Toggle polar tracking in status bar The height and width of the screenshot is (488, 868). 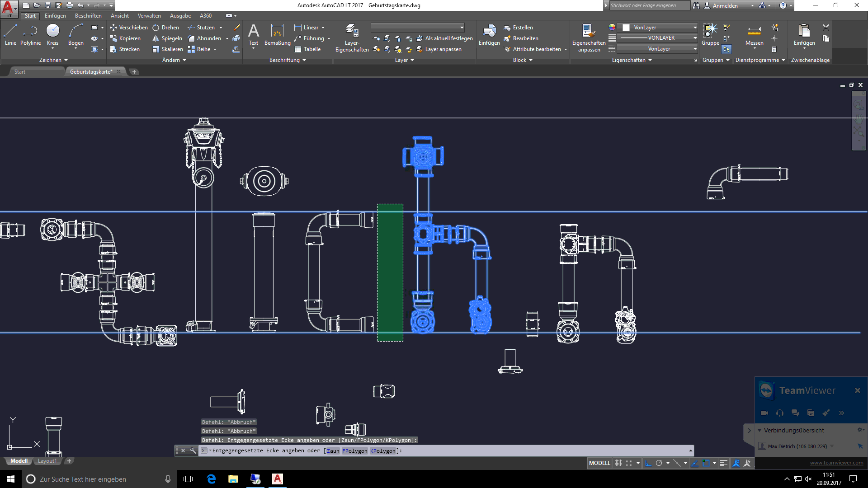tap(659, 463)
